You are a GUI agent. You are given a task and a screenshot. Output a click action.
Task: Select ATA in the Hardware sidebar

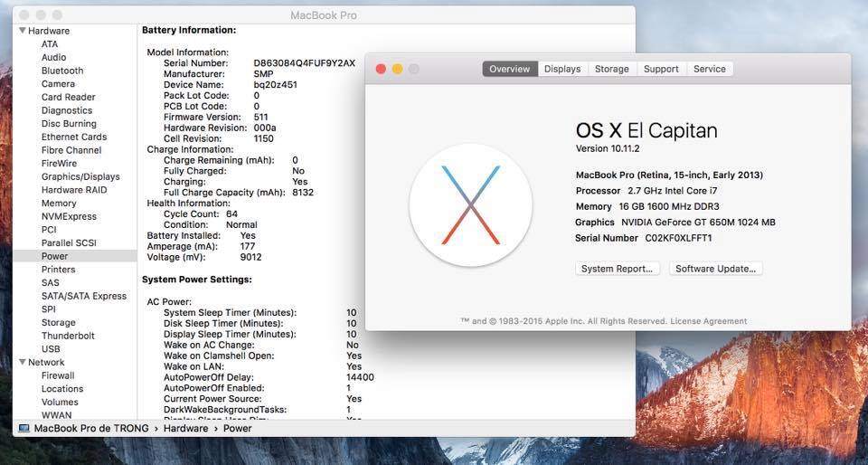(x=49, y=43)
